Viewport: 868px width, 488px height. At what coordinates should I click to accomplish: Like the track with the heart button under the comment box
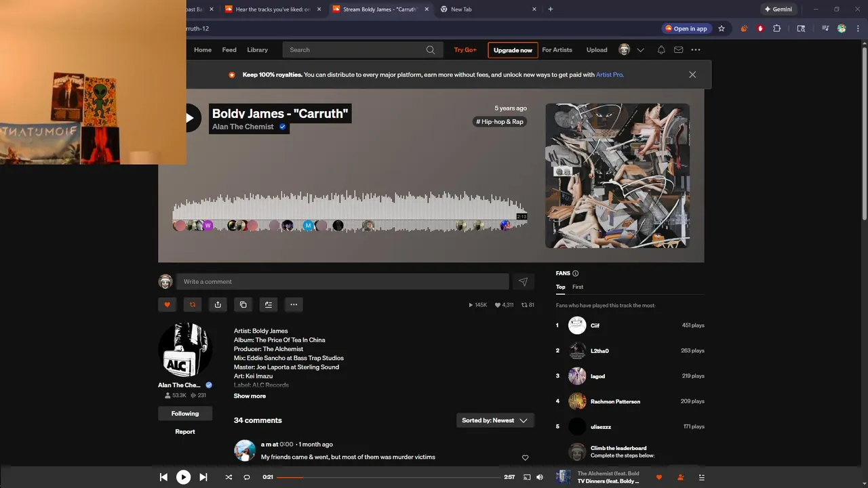click(167, 304)
